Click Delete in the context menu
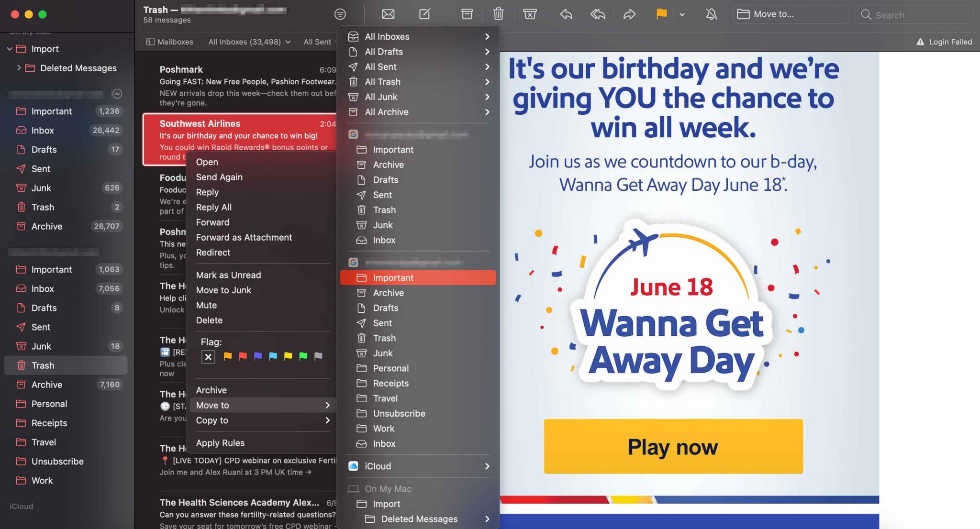Image resolution: width=980 pixels, height=529 pixels. tap(209, 320)
